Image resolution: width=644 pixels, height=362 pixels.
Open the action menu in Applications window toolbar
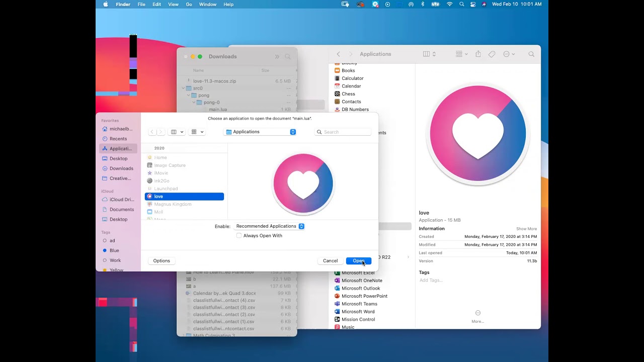[x=509, y=54]
